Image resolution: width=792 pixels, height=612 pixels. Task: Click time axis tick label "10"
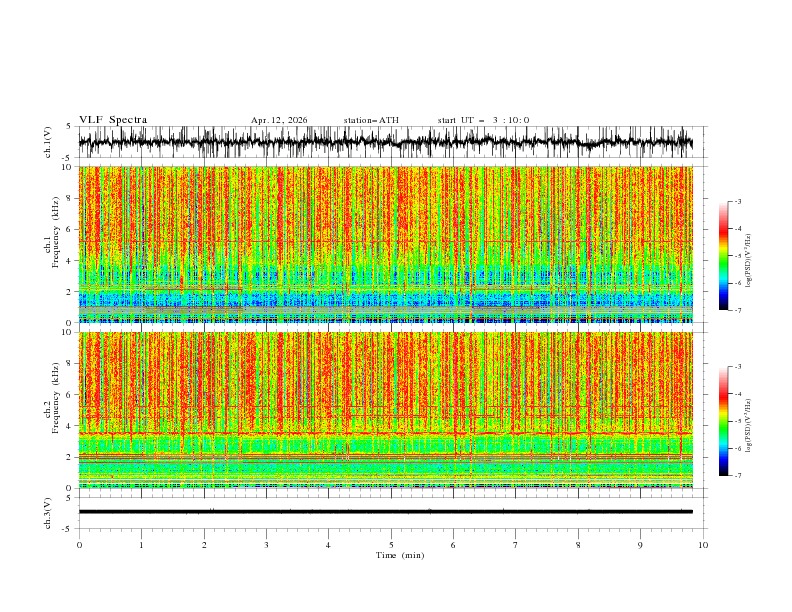click(x=703, y=545)
